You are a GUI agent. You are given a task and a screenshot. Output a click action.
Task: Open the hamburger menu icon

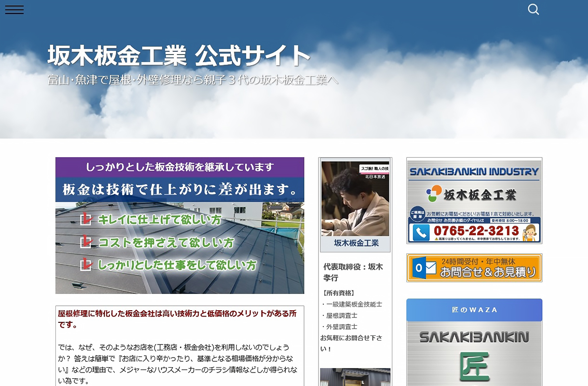pyautogui.click(x=14, y=10)
